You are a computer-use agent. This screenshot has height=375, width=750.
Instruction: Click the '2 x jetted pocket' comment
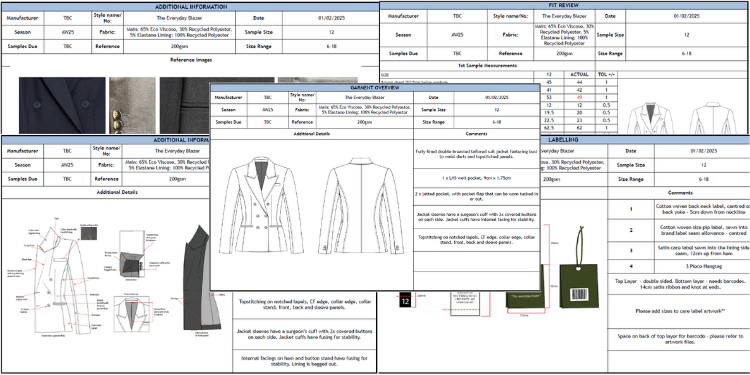[x=476, y=197]
